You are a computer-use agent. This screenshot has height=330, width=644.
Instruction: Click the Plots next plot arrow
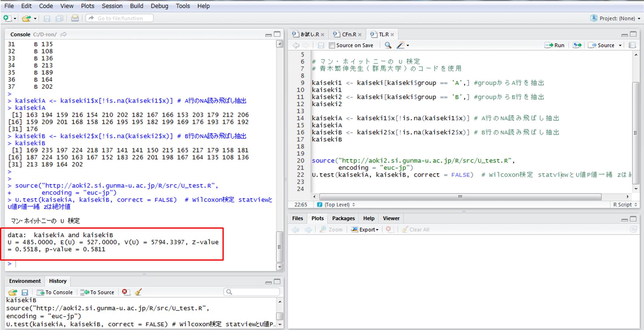(x=308, y=230)
